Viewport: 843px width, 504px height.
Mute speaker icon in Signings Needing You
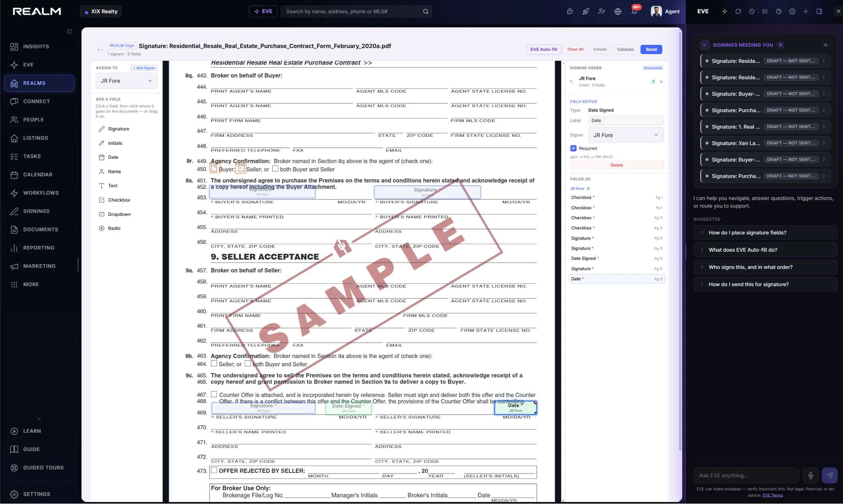tap(825, 45)
